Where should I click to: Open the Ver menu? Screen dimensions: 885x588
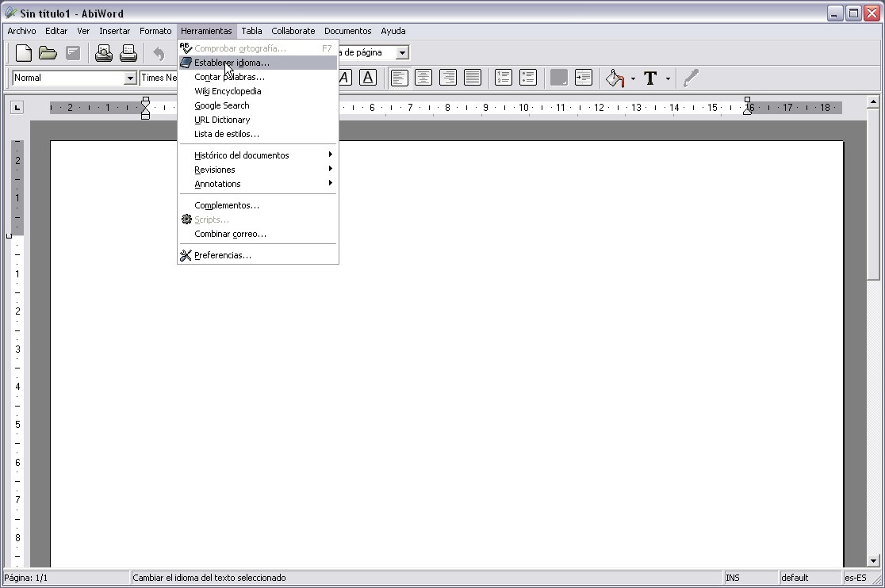[x=83, y=31]
